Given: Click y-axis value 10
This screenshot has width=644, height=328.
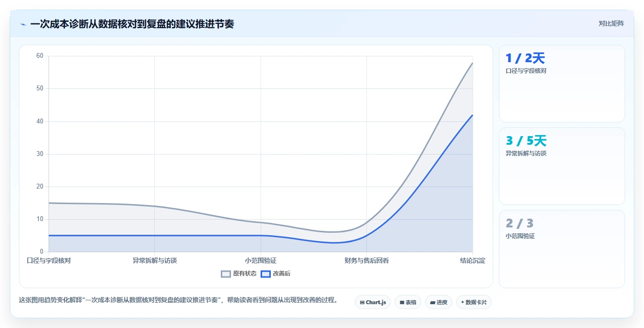Looking at the screenshot, I should pos(40,219).
